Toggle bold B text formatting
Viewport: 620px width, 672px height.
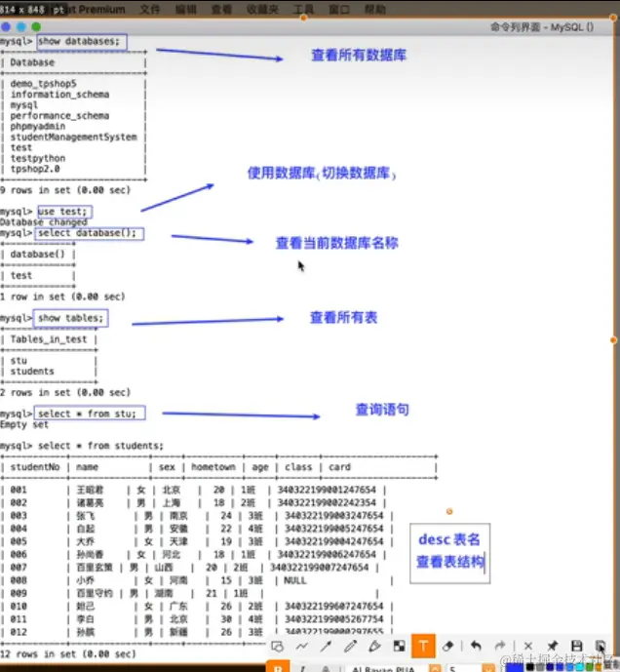278,668
